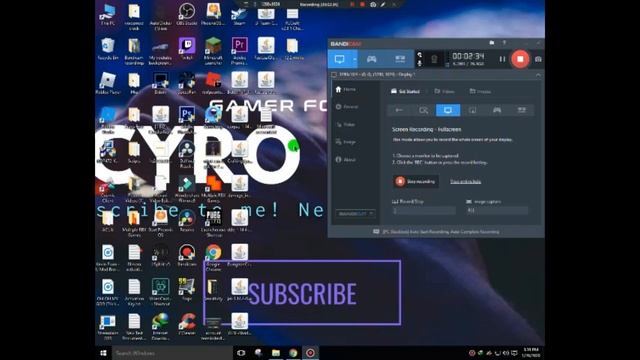Switch to Get Started tab
This screenshot has height=360, width=640.
pyautogui.click(x=405, y=91)
